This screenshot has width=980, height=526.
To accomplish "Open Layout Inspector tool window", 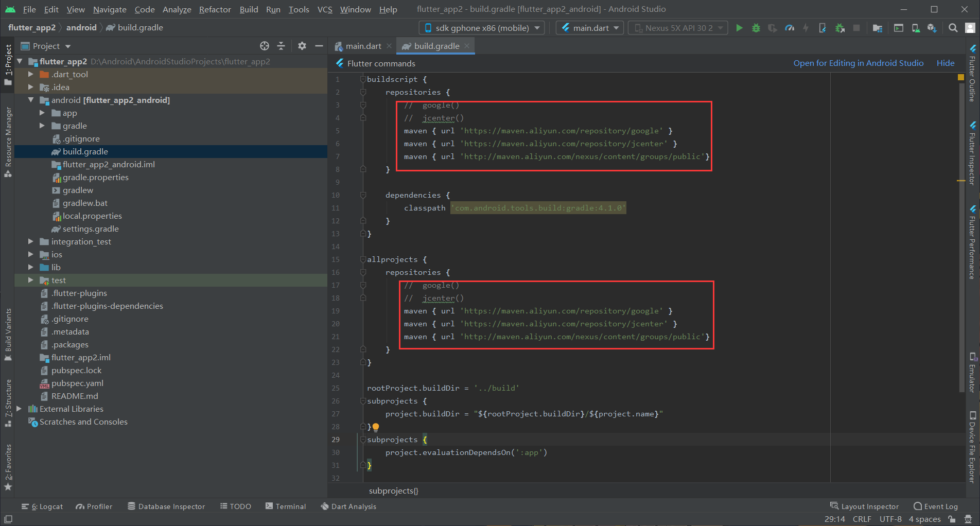I will coord(864,506).
